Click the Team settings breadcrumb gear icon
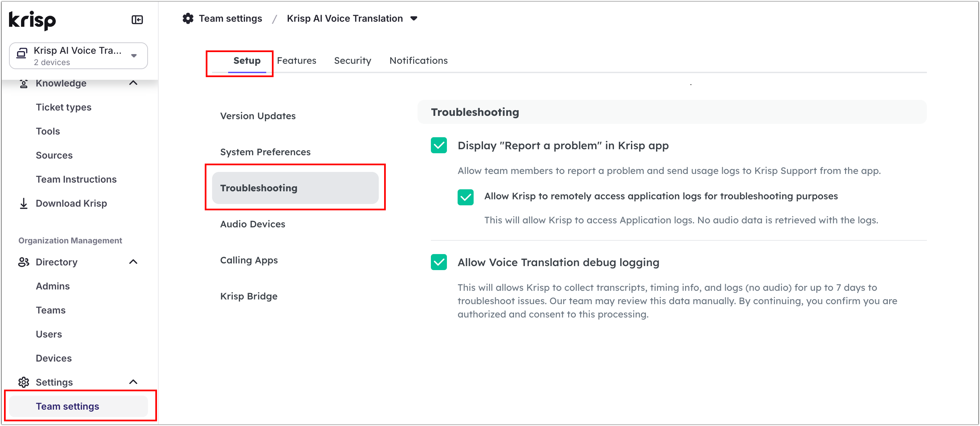The image size is (980, 426). point(188,18)
